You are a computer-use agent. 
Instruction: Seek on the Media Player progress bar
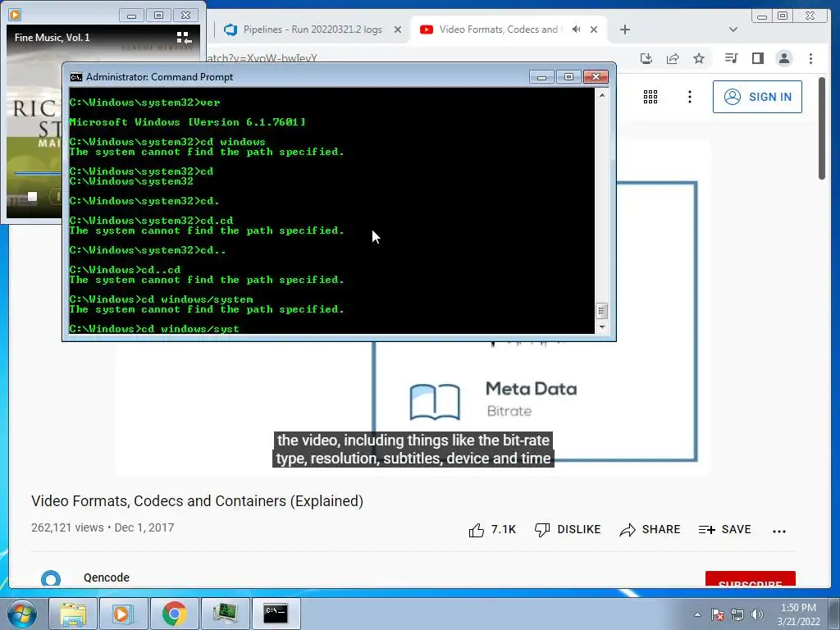[x=38, y=173]
